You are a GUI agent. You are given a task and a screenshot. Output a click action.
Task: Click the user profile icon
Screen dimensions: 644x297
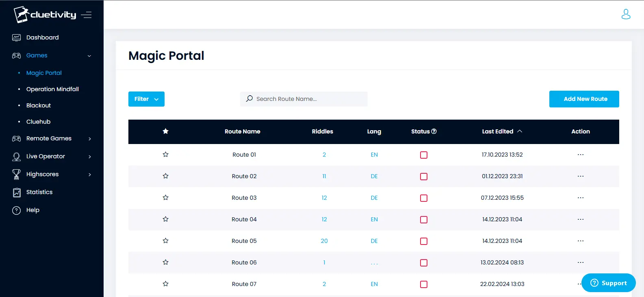626,14
